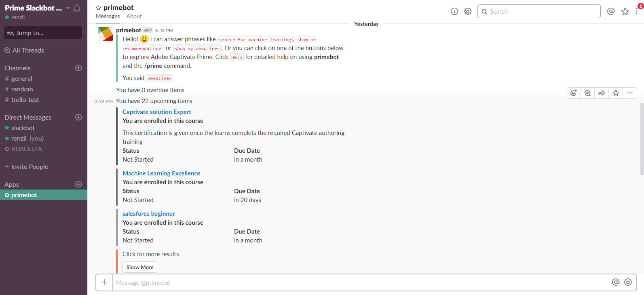The width and height of the screenshot is (644, 295).
Task: Open Machine Learning Excellence course link
Action: pyautogui.click(x=161, y=173)
